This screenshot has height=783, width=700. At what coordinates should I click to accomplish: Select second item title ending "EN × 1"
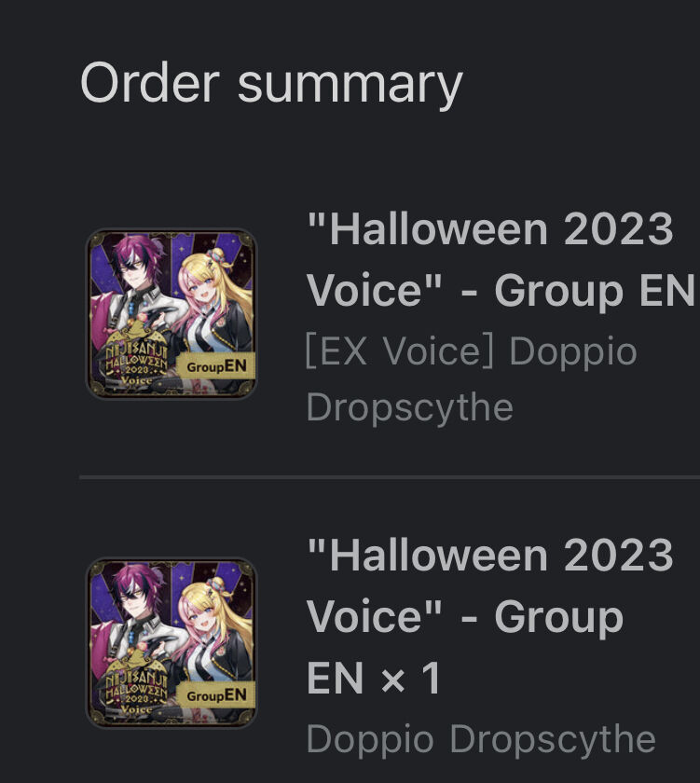[x=489, y=617]
